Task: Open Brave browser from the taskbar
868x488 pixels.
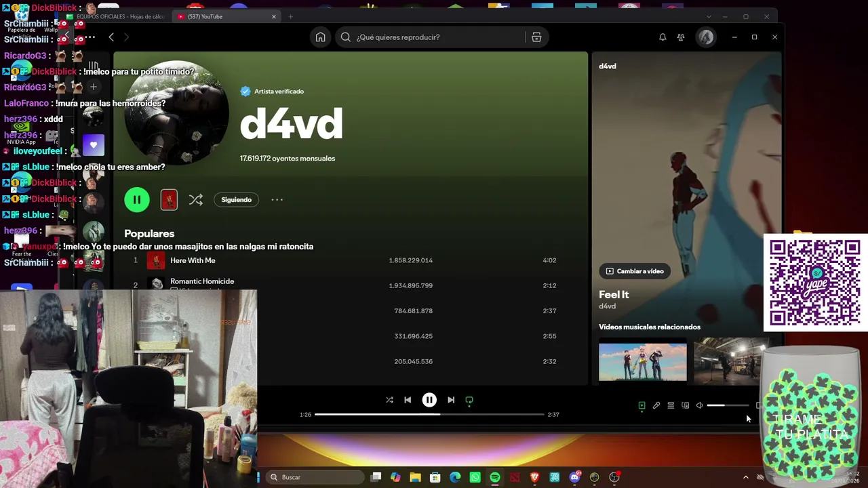Action: (x=534, y=477)
